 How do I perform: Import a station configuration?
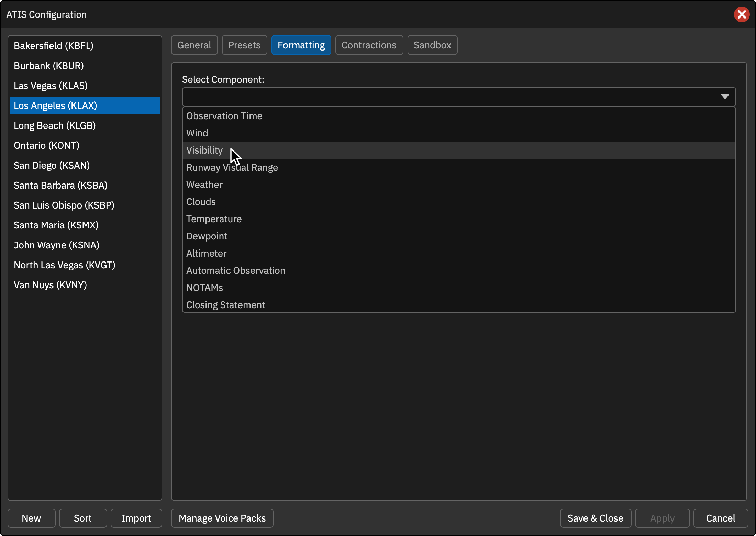136,518
